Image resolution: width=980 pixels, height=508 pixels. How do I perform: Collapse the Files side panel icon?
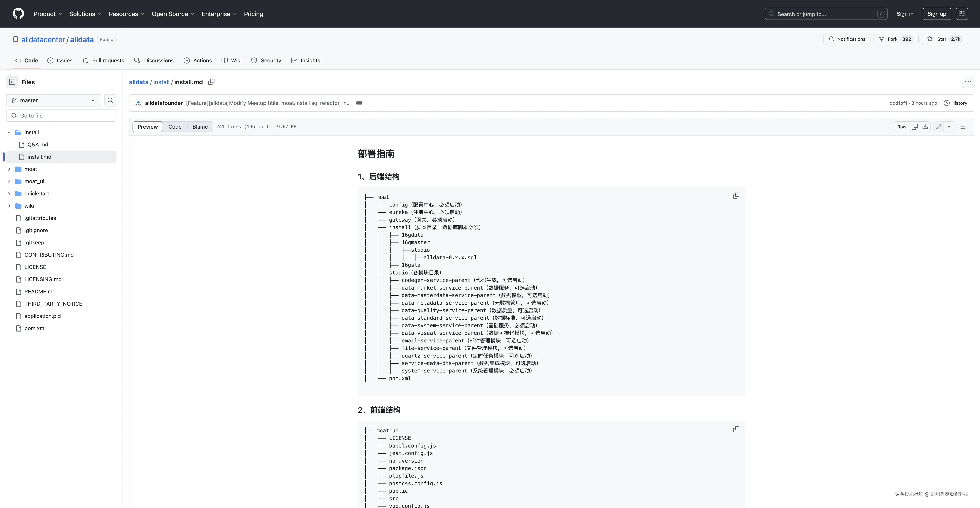[x=12, y=82]
